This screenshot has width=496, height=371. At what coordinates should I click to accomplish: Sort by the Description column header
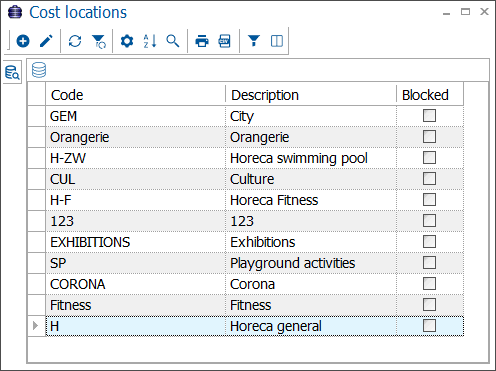pos(311,95)
